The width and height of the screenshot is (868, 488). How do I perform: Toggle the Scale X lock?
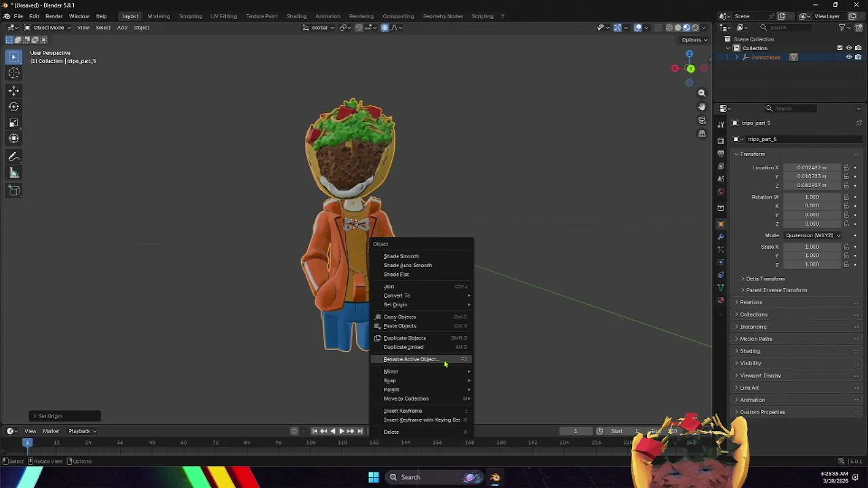pos(846,247)
